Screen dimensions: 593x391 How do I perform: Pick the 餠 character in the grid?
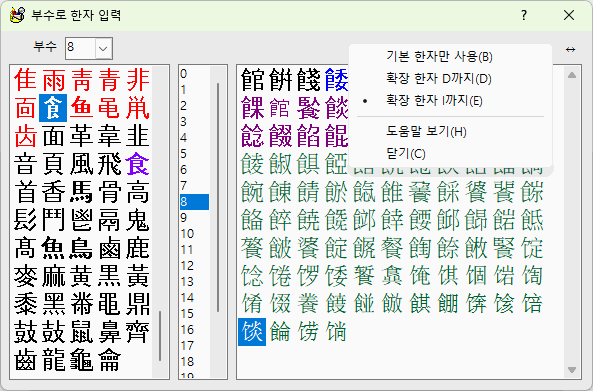click(x=280, y=80)
